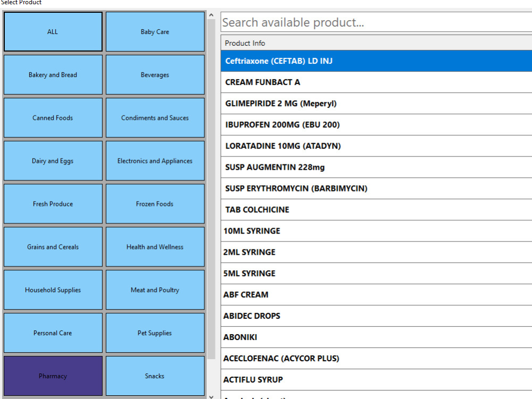Pick SUSP ERYTHROMYCIN (BARBIMYCIN)
Image resolution: width=532 pixels, height=399 pixels.
coord(376,189)
